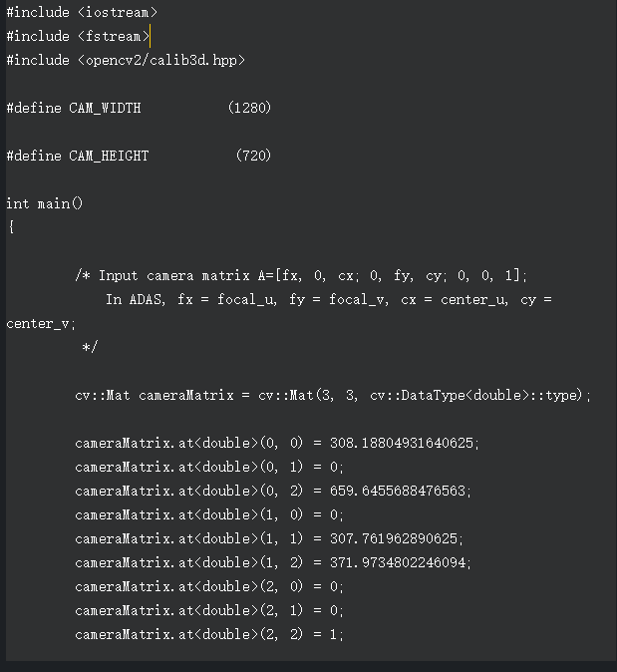Click the value 371.9734802246094
Viewport: 617px width, 672px height.
400,562
